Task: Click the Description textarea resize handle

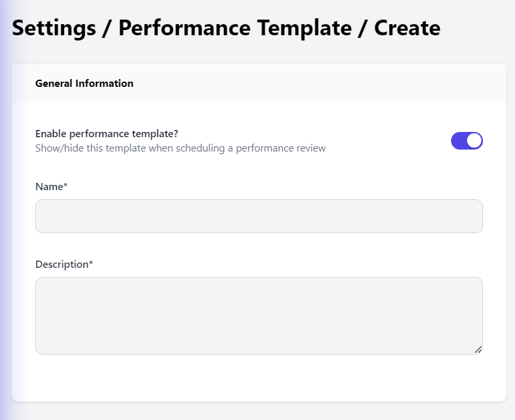Action: pyautogui.click(x=478, y=350)
